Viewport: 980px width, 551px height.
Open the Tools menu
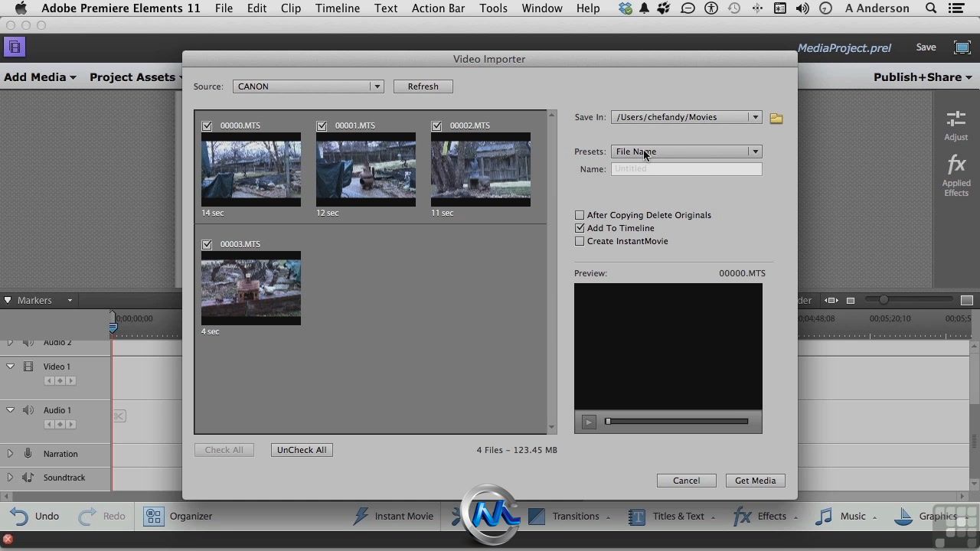pos(493,8)
